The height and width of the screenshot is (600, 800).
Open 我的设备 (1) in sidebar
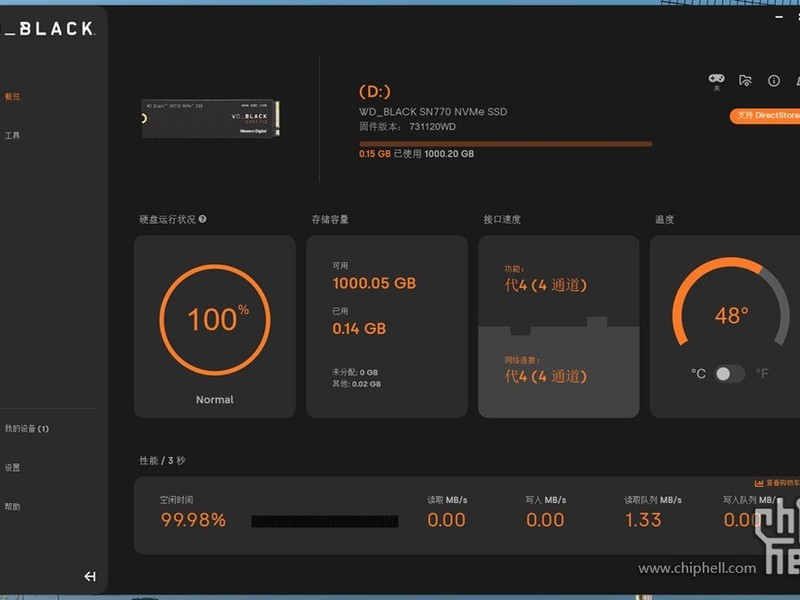[x=27, y=429]
